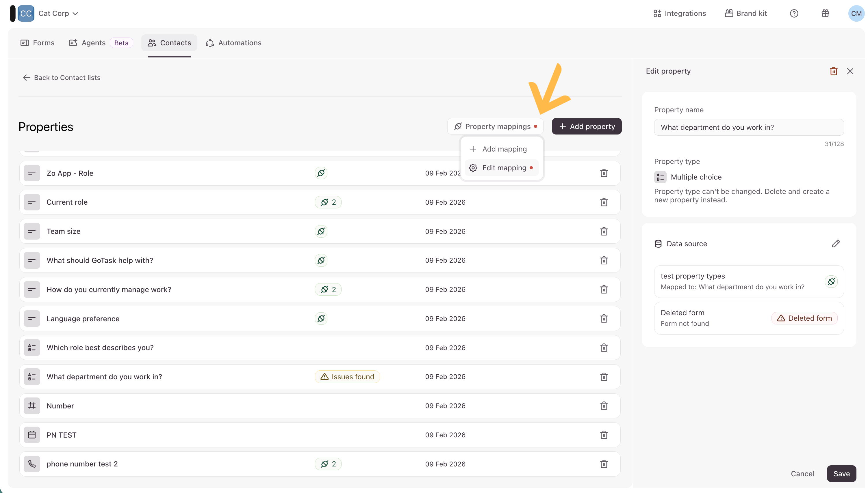The height and width of the screenshot is (493, 868).
Task: Switch to the Automations tab
Action: tap(233, 43)
